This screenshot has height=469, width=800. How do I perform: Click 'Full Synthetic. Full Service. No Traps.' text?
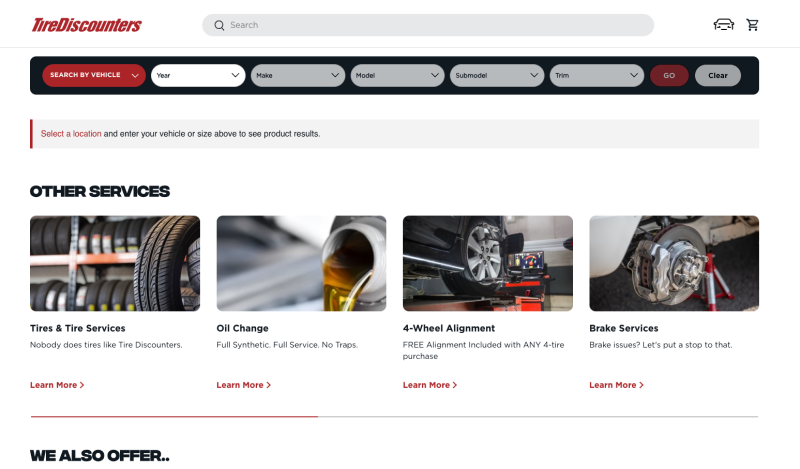(x=287, y=344)
